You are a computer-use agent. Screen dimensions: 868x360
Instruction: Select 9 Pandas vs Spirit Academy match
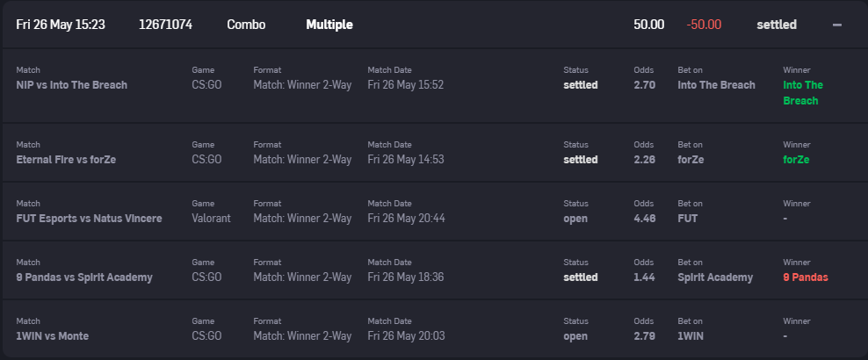tap(84, 277)
